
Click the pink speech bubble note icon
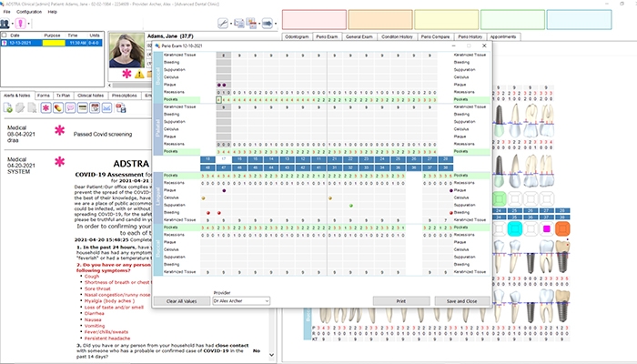pyautogui.click(x=70, y=107)
